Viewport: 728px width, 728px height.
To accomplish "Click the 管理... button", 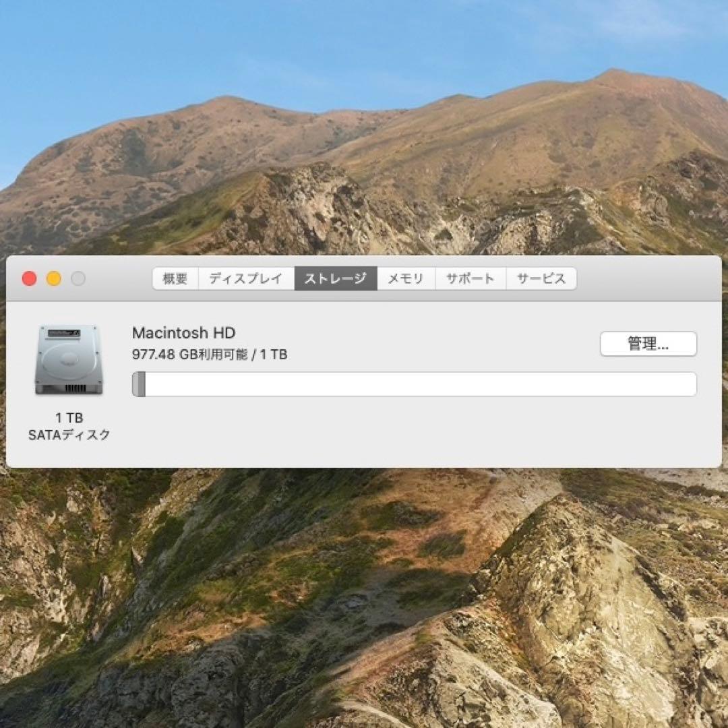I will [x=648, y=344].
